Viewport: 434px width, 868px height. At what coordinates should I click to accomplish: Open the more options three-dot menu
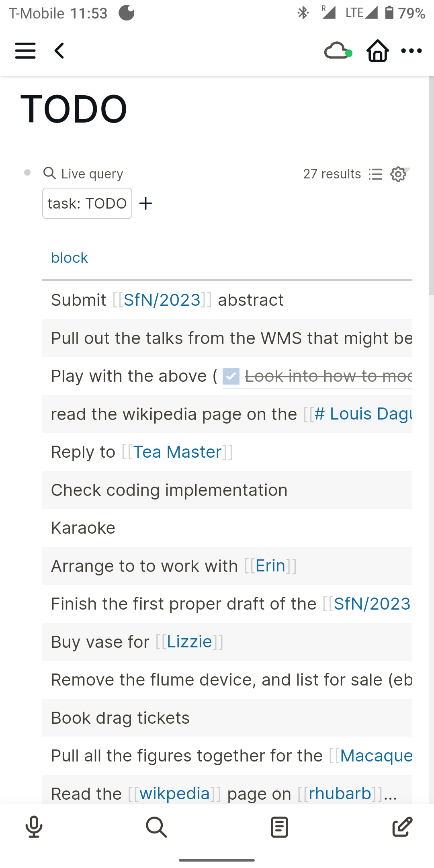[412, 51]
